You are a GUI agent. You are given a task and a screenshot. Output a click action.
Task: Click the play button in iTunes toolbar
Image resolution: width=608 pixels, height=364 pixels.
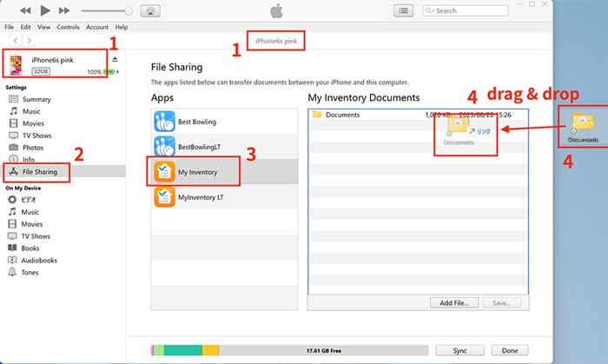[45, 10]
